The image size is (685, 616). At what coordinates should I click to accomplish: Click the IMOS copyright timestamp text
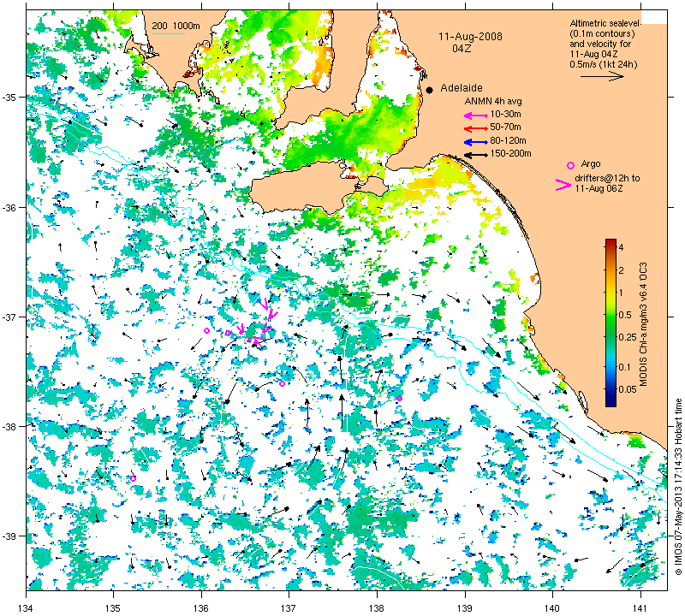678,487
